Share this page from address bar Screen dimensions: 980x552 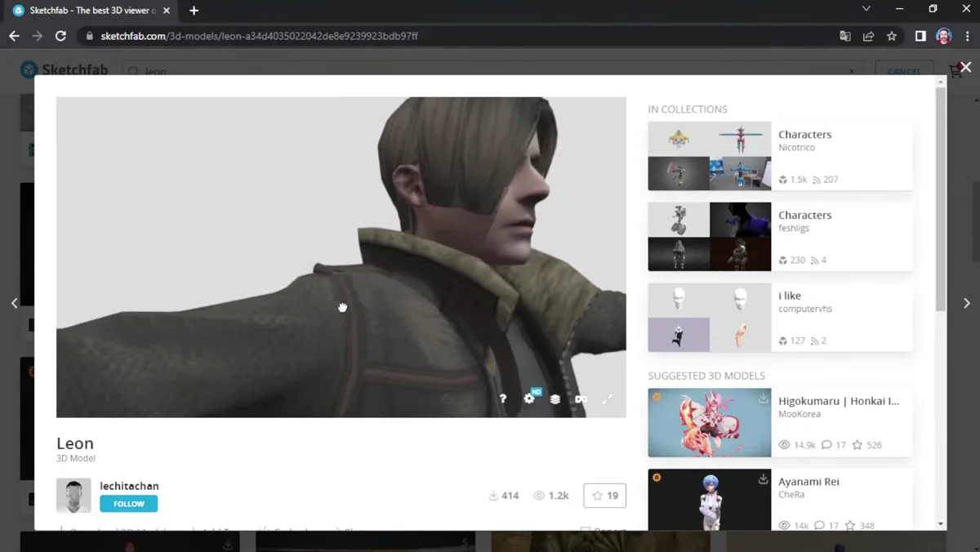pyautogui.click(x=868, y=36)
